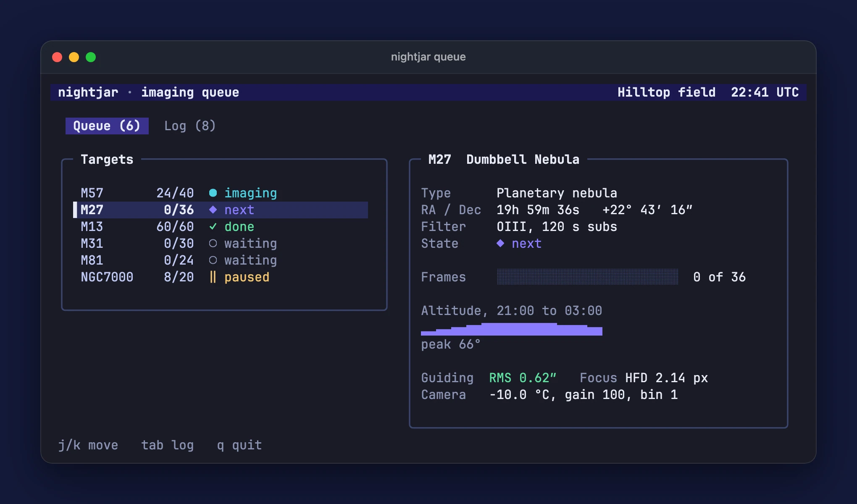Click the 'q quit' hint in footer
The width and height of the screenshot is (857, 504).
(x=239, y=445)
